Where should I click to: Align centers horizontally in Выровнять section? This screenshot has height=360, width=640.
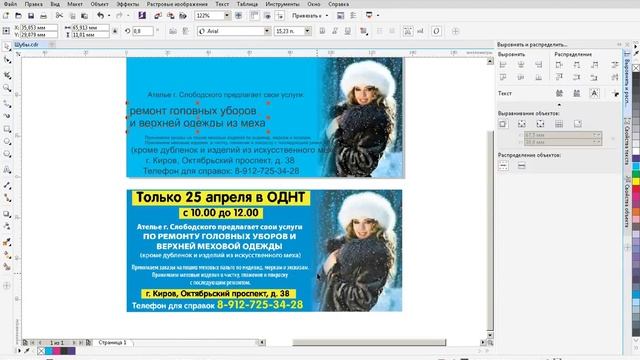pyautogui.click(x=521, y=64)
